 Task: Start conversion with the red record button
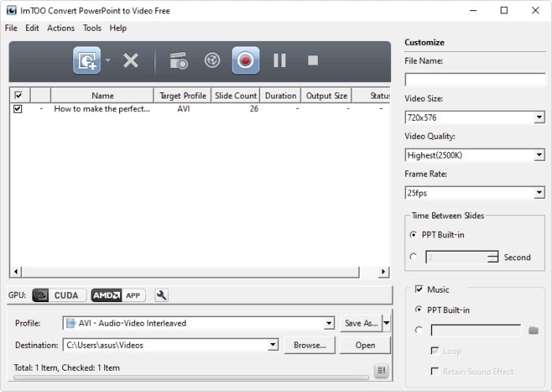245,61
